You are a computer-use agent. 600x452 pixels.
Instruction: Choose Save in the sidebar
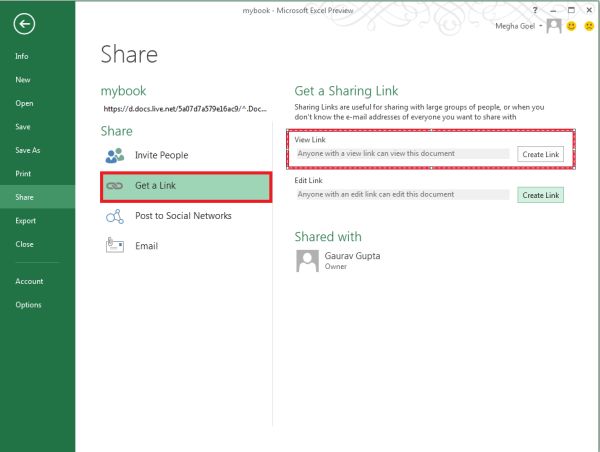click(23, 127)
